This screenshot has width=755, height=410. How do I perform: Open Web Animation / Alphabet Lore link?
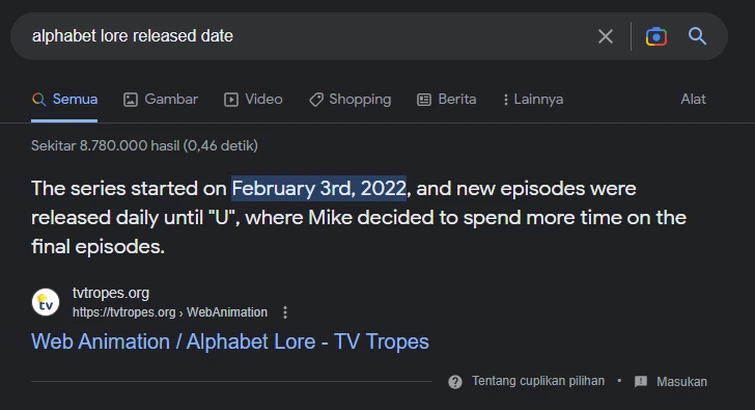pos(230,342)
